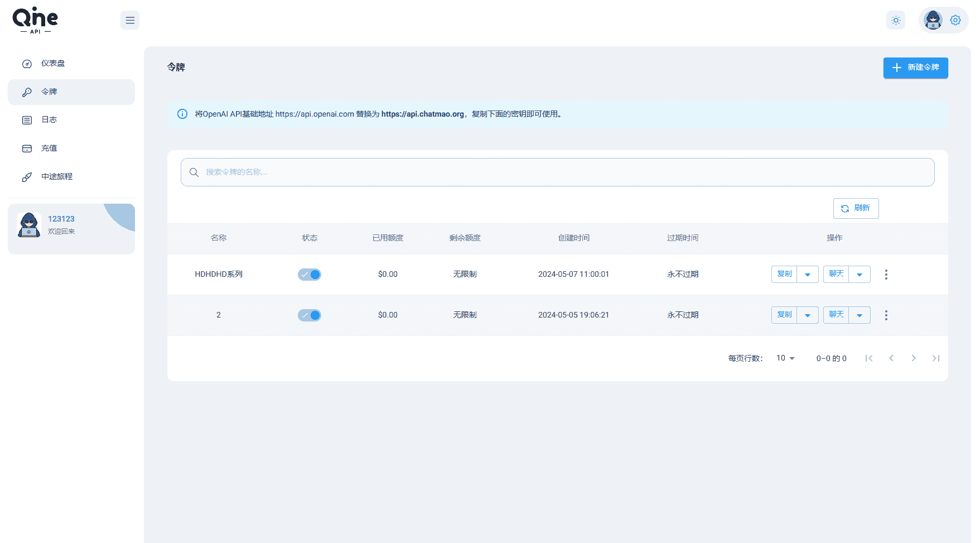Copy the HDHDHD系列 token with 复制
Viewport: 980px width, 543px height.
[784, 274]
